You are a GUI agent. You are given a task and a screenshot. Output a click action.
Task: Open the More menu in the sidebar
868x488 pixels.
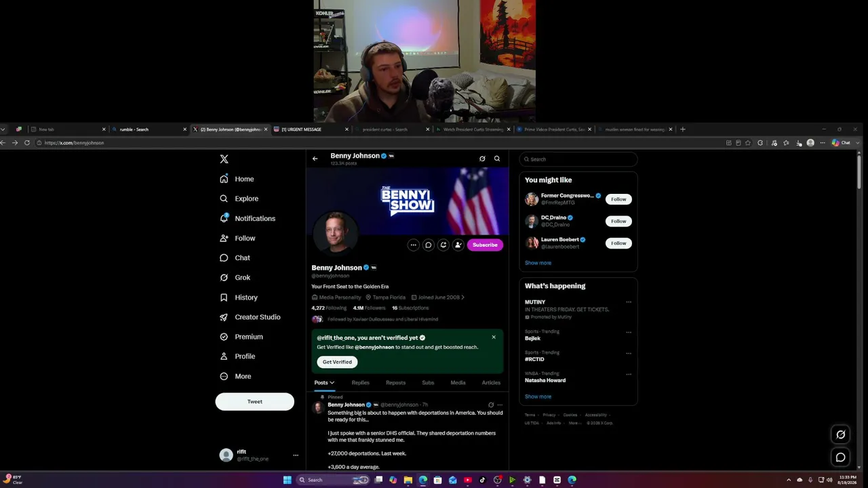(x=235, y=376)
